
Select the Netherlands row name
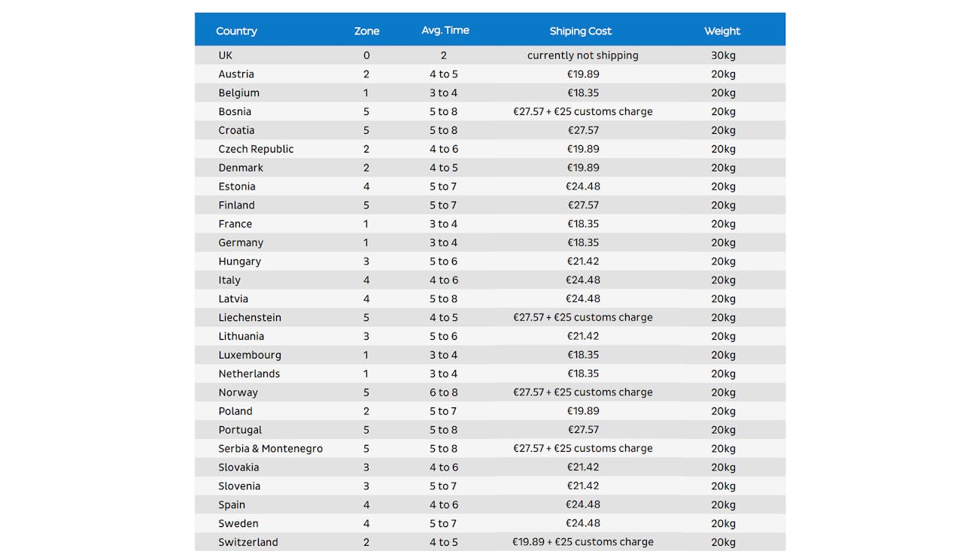[249, 374]
